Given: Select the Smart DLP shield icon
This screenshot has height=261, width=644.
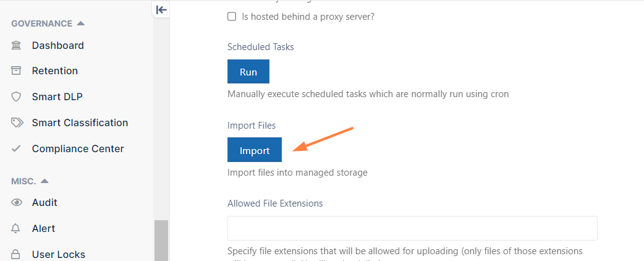Looking at the screenshot, I should [16, 97].
